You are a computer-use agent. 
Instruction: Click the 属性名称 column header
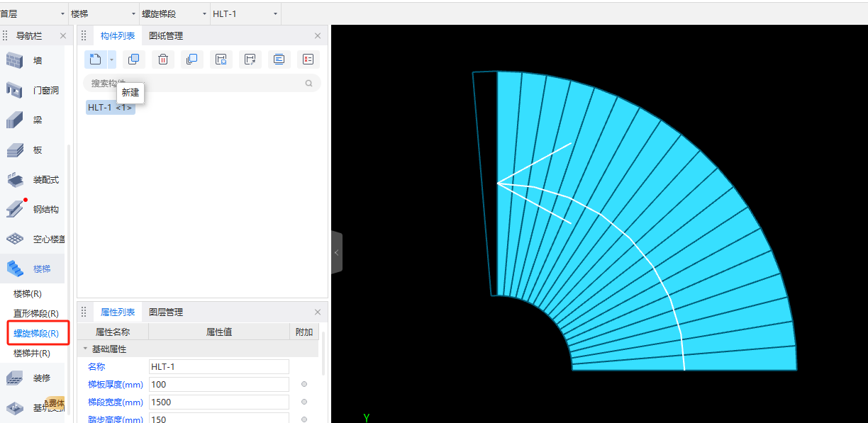click(113, 332)
